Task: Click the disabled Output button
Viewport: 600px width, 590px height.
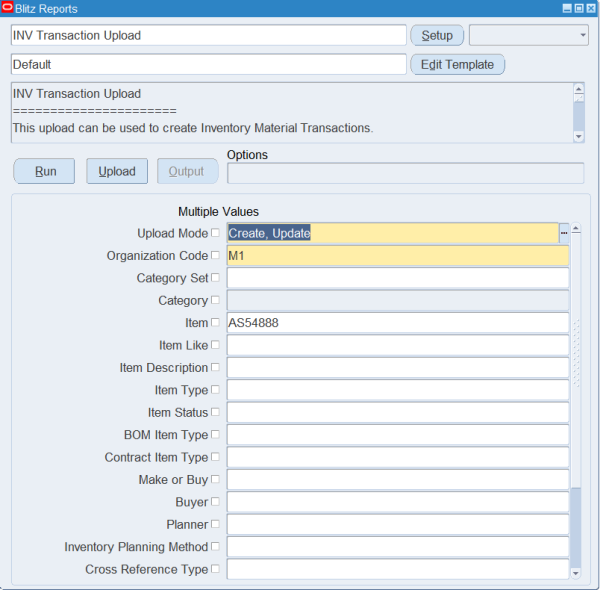Action: coord(188,171)
